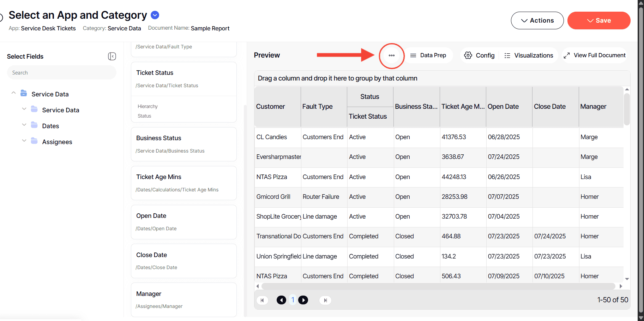Click the Sample Report document name
Screen dimensions: 644x321
pos(210,28)
